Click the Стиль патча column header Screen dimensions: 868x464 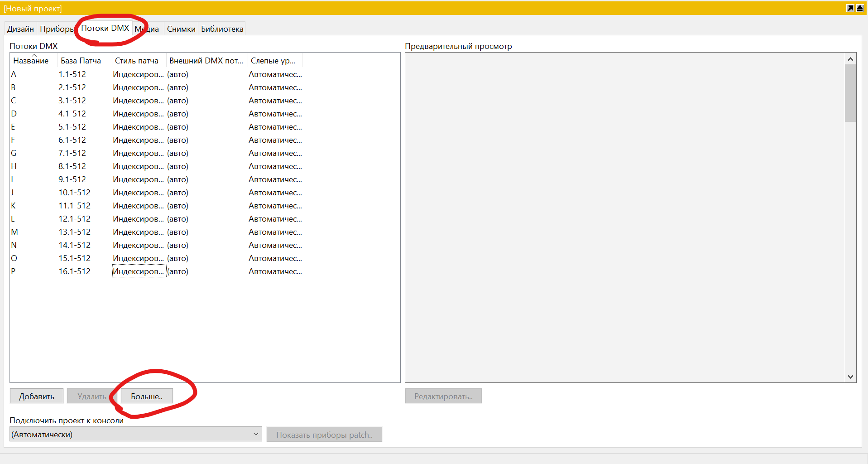[139, 60]
